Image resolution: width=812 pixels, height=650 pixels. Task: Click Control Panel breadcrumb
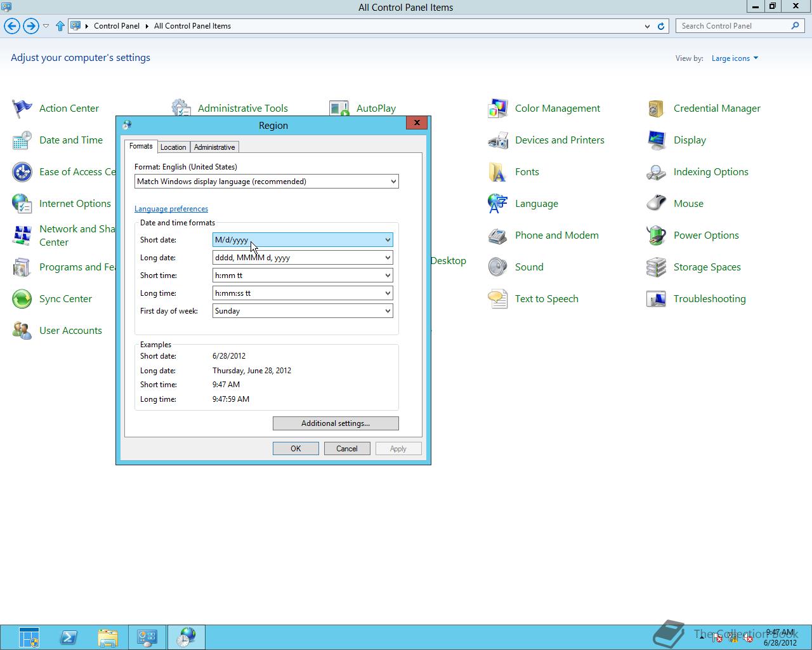click(117, 26)
